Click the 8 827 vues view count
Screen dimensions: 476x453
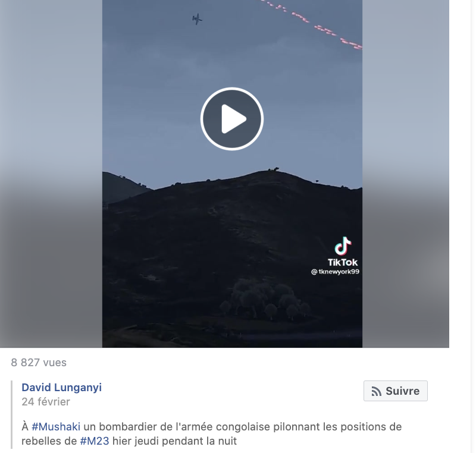[x=39, y=362]
